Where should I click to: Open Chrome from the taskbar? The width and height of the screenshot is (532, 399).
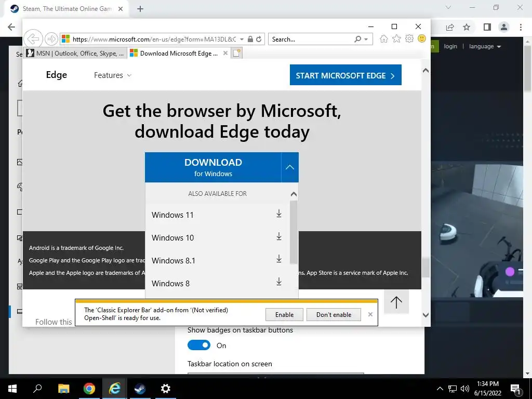89,389
